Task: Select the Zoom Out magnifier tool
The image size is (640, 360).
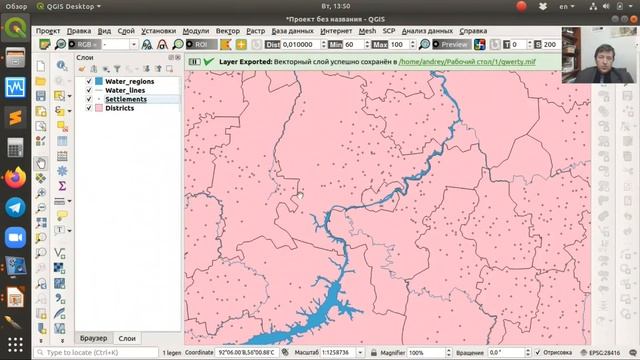Action: click(41, 208)
